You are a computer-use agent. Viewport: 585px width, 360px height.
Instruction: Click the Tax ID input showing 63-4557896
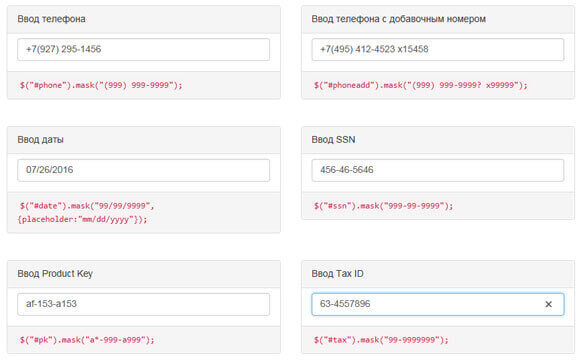click(x=438, y=304)
